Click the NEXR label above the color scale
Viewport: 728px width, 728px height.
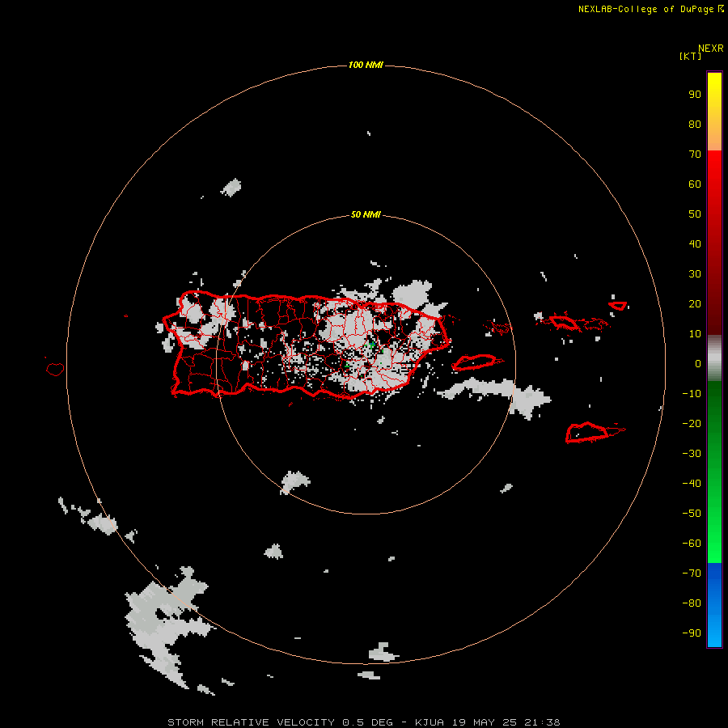[x=711, y=49]
